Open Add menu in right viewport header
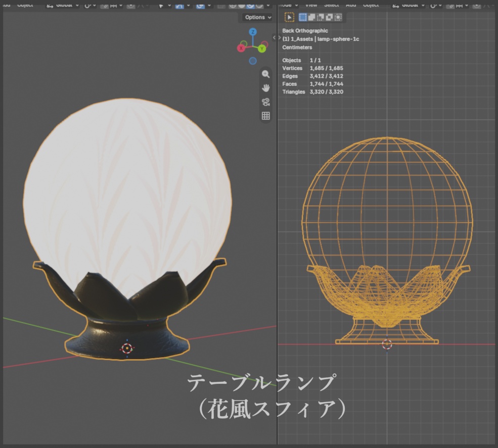 coord(351,5)
